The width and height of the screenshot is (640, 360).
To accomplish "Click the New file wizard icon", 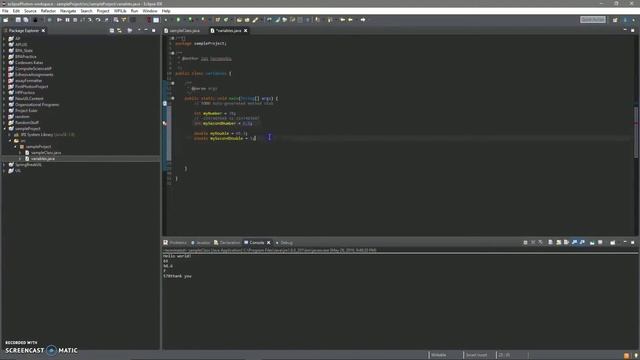I will click(6, 20).
